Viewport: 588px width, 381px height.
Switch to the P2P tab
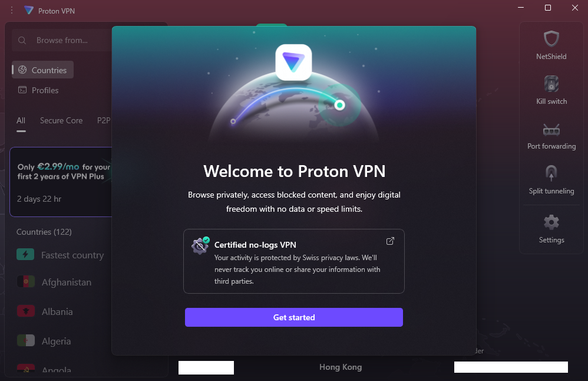[104, 120]
